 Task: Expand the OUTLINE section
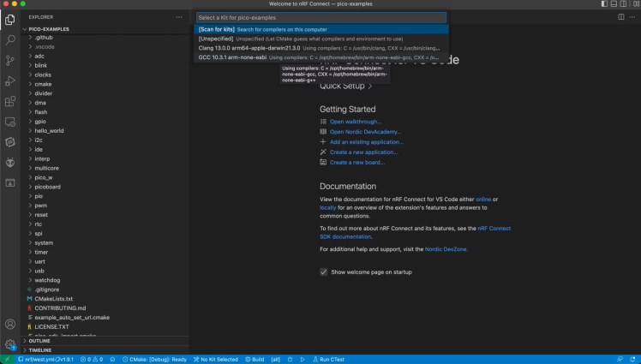coord(39,340)
